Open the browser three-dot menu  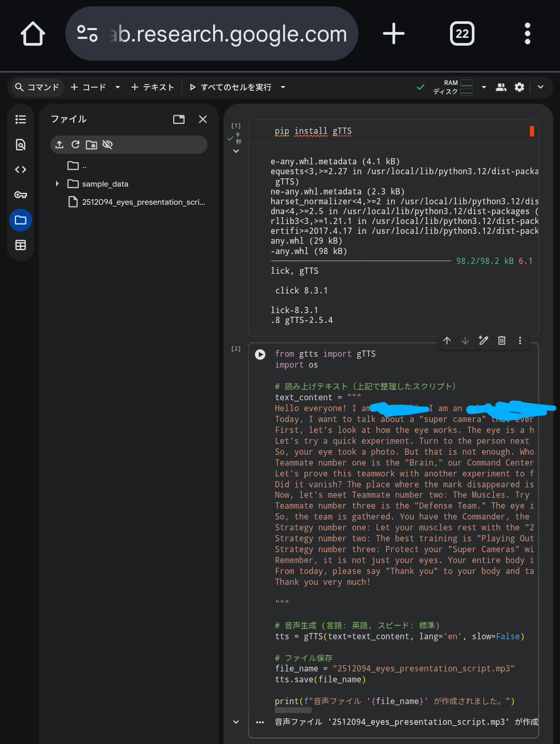tap(527, 34)
